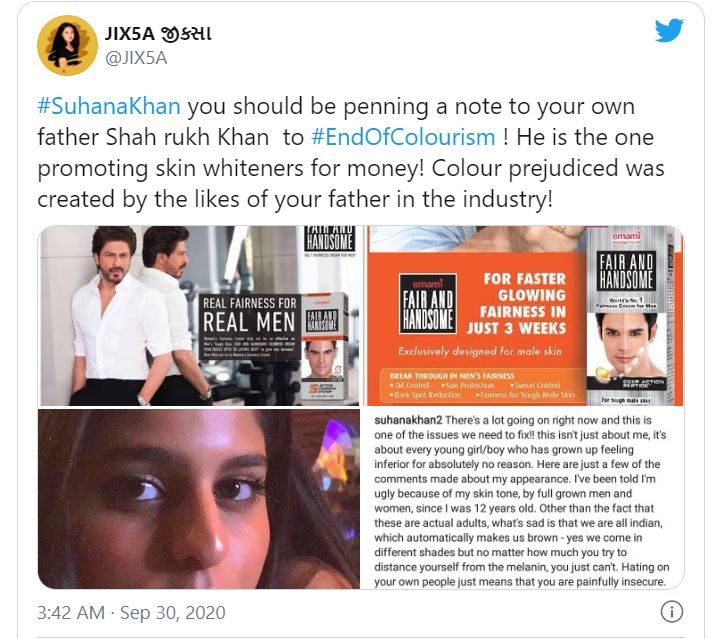The height and width of the screenshot is (639, 717).
Task: View the orange Fair and Handsome ad image
Action: pyautogui.click(x=525, y=316)
